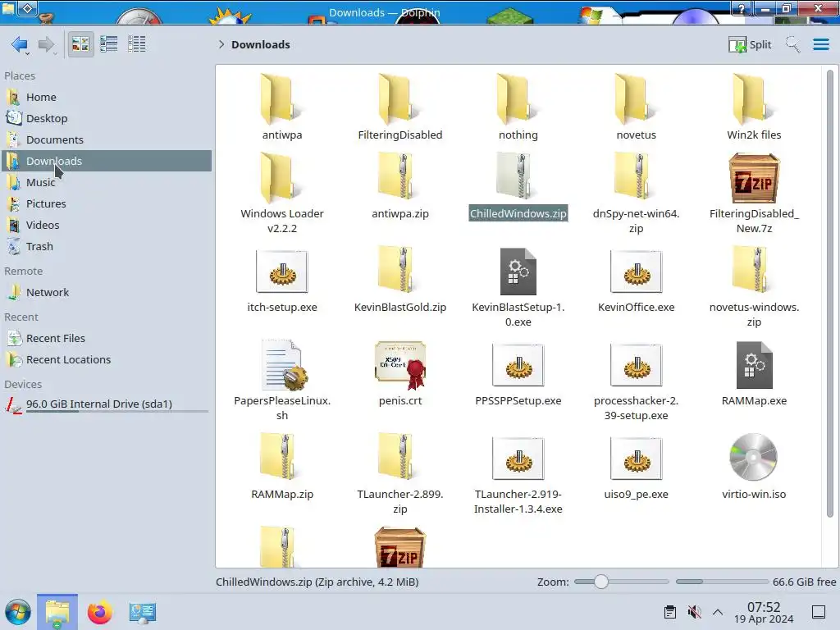This screenshot has width=840, height=630.
Task: Open the hamburger menu
Action: (x=820, y=44)
